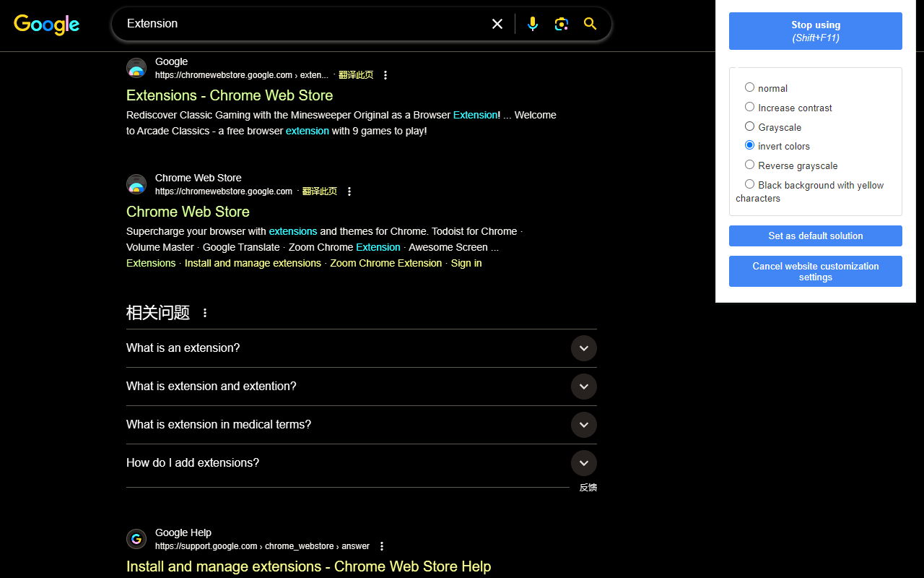Select the Grayscale radio option

(749, 126)
